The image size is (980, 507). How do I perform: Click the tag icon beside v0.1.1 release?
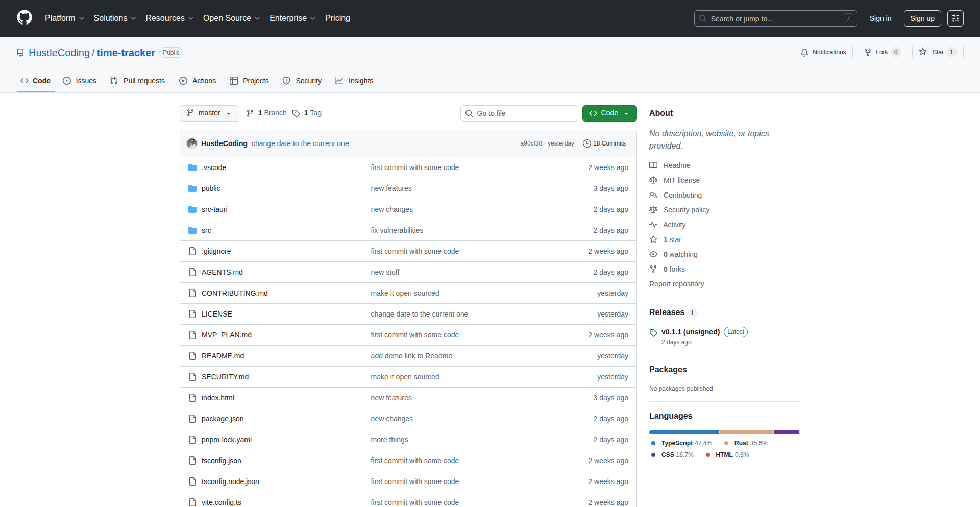point(653,332)
